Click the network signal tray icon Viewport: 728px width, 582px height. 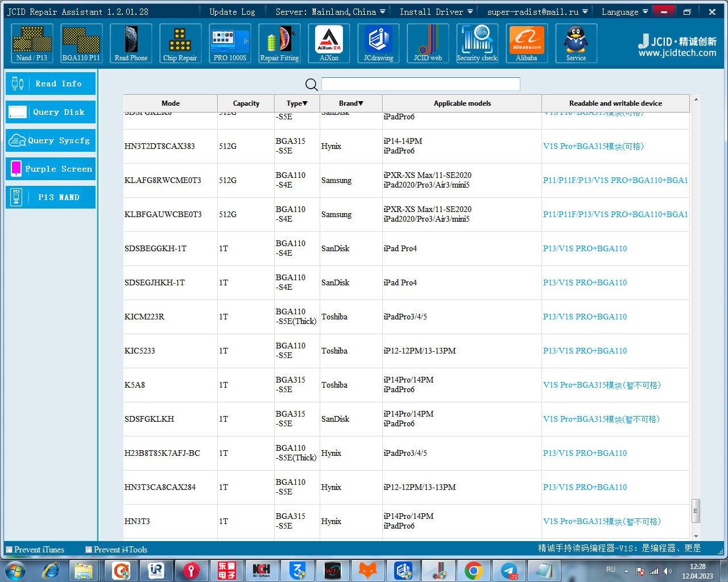coord(654,571)
